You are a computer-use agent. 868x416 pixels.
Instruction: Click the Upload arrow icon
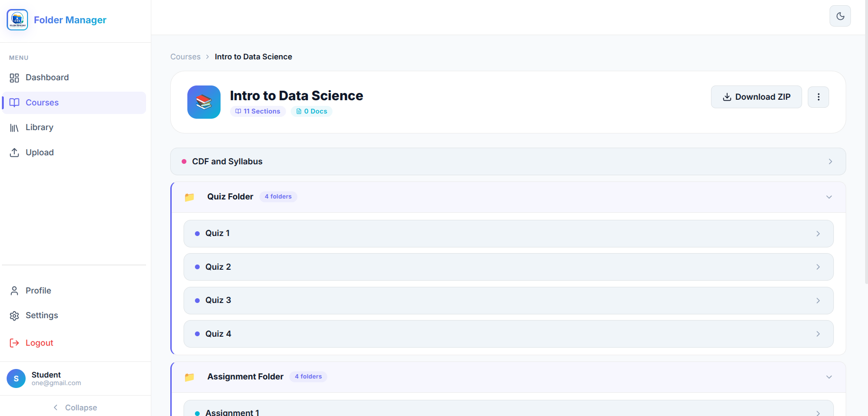pyautogui.click(x=14, y=152)
